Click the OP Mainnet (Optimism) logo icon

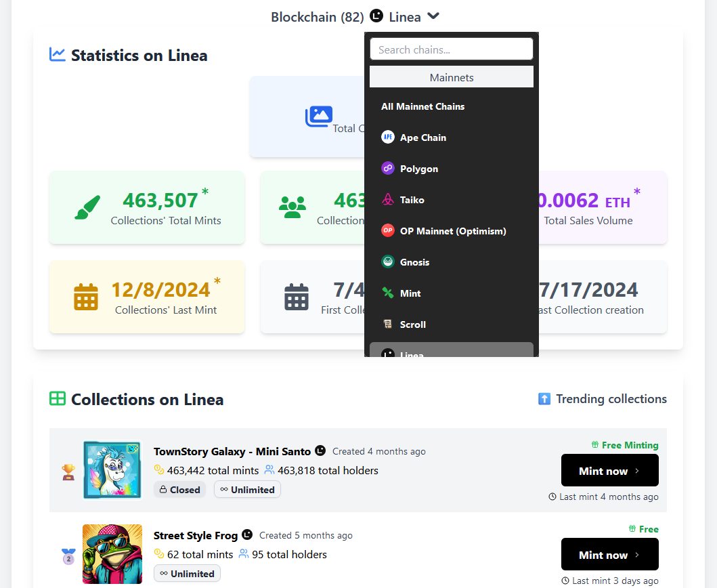[x=388, y=231]
